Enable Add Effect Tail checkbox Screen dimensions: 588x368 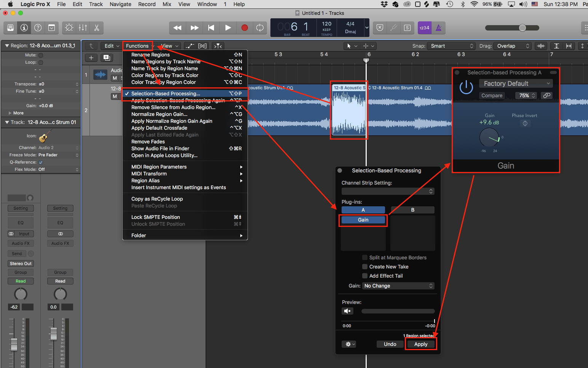click(365, 276)
